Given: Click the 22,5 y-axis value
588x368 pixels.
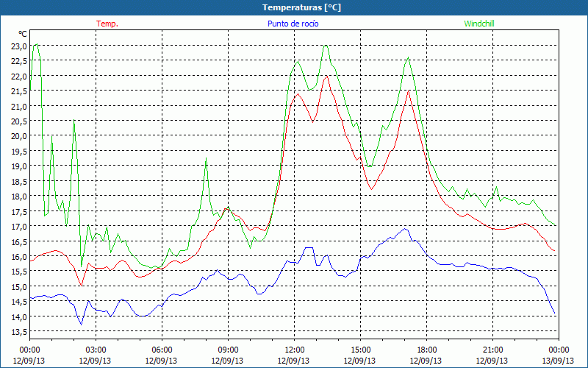Looking at the screenshot, I should (21, 61).
